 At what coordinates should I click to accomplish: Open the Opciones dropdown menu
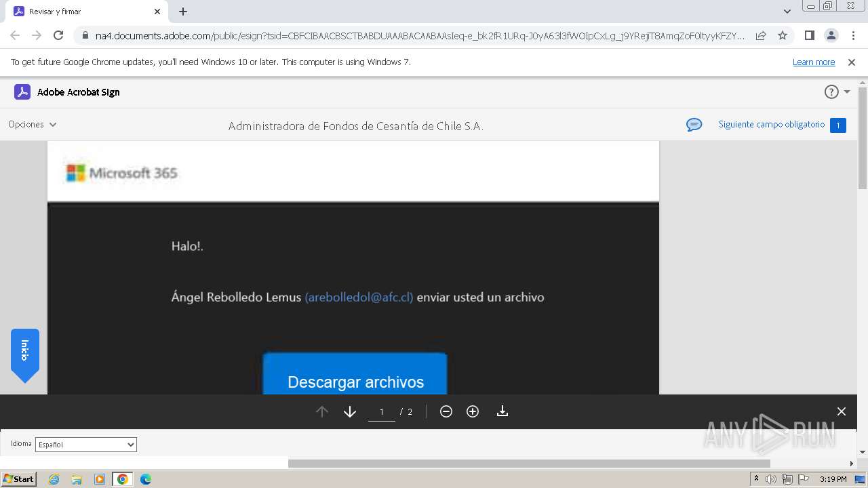click(33, 125)
